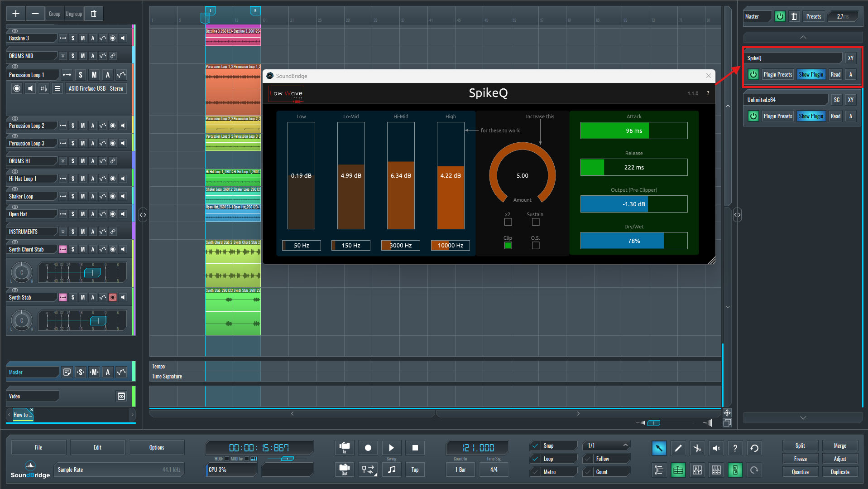Collapse the right effects panel arrows
This screenshot has width=868, height=489.
click(x=737, y=215)
